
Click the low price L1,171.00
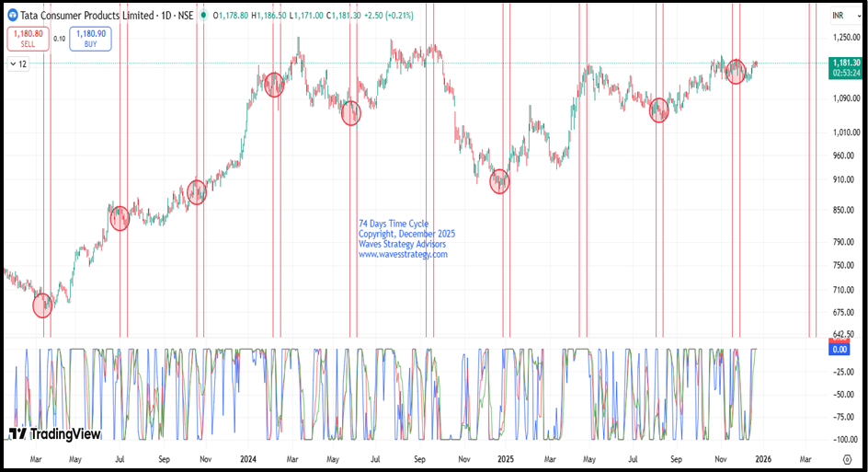306,16
